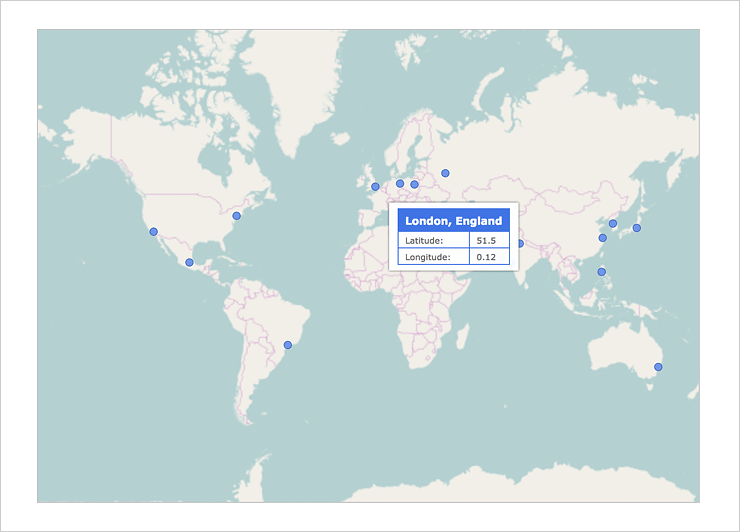The image size is (740, 532).
Task: Select the Los Angeles marker in California
Action: pyautogui.click(x=153, y=231)
